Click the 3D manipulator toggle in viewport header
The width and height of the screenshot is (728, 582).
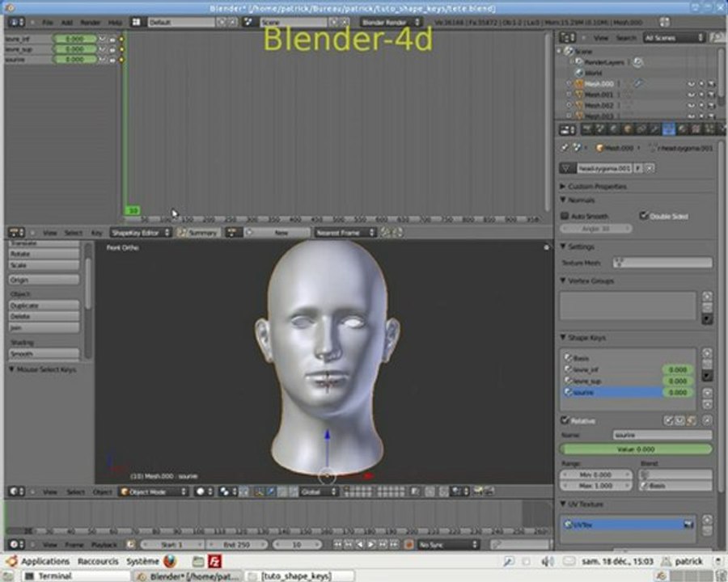260,491
